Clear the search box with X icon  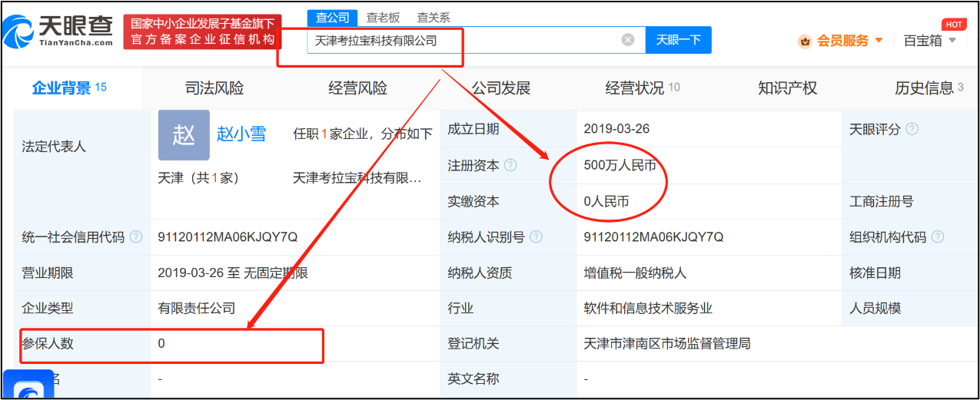click(628, 40)
